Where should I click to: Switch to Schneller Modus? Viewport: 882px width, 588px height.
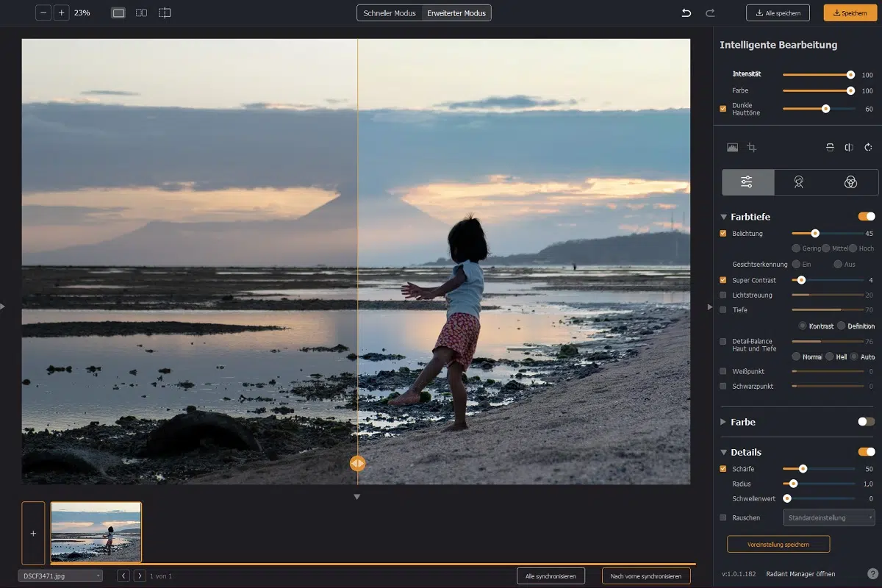pyautogui.click(x=390, y=13)
